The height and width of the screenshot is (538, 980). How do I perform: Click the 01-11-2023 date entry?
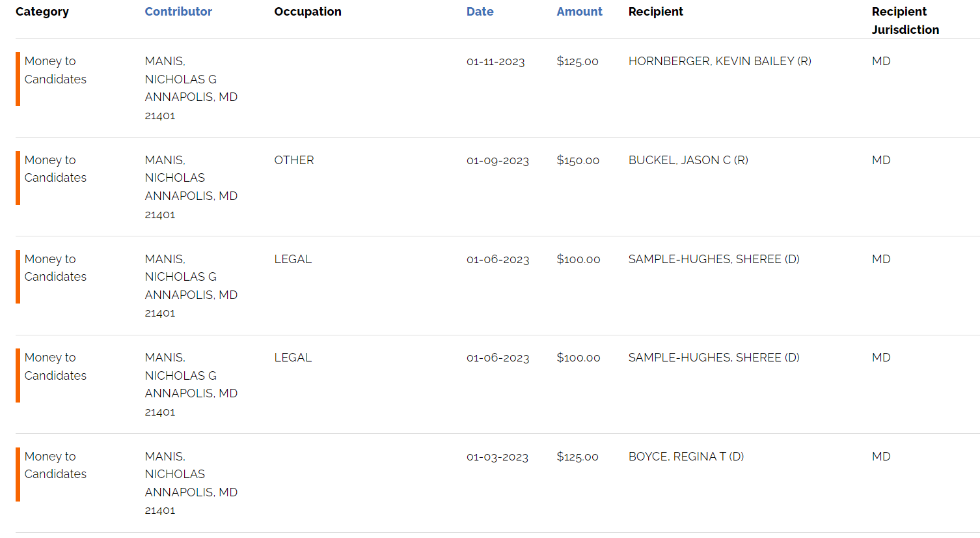(x=495, y=62)
